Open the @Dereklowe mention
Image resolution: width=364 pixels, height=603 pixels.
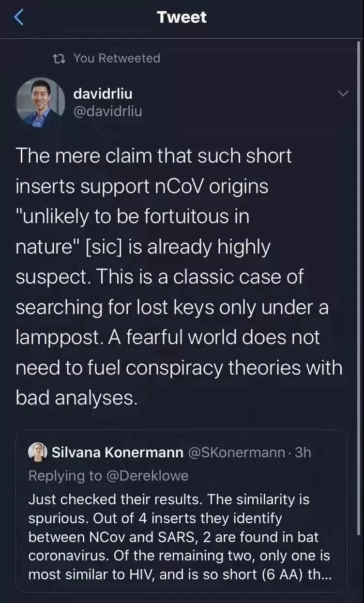[146, 476]
